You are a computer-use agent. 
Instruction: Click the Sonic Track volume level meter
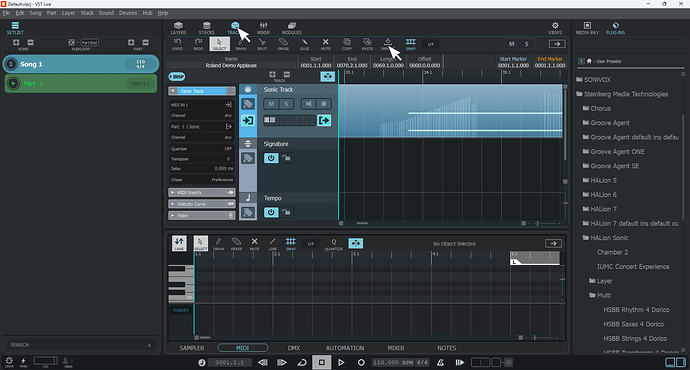point(289,120)
